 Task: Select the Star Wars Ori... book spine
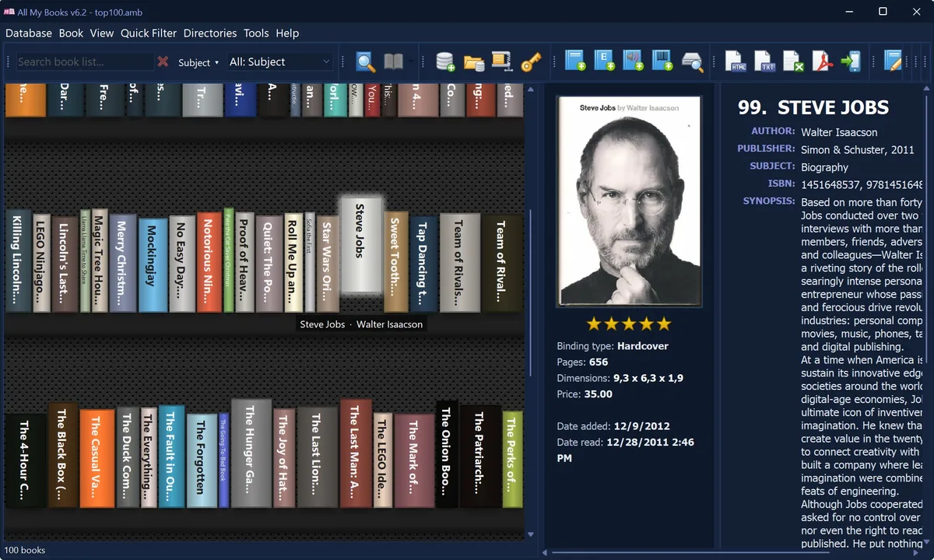328,264
